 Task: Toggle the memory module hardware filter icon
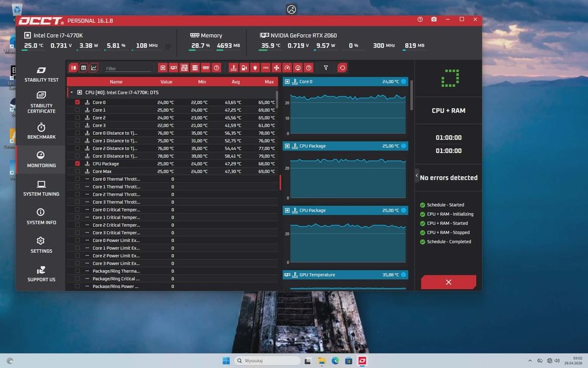(205, 68)
